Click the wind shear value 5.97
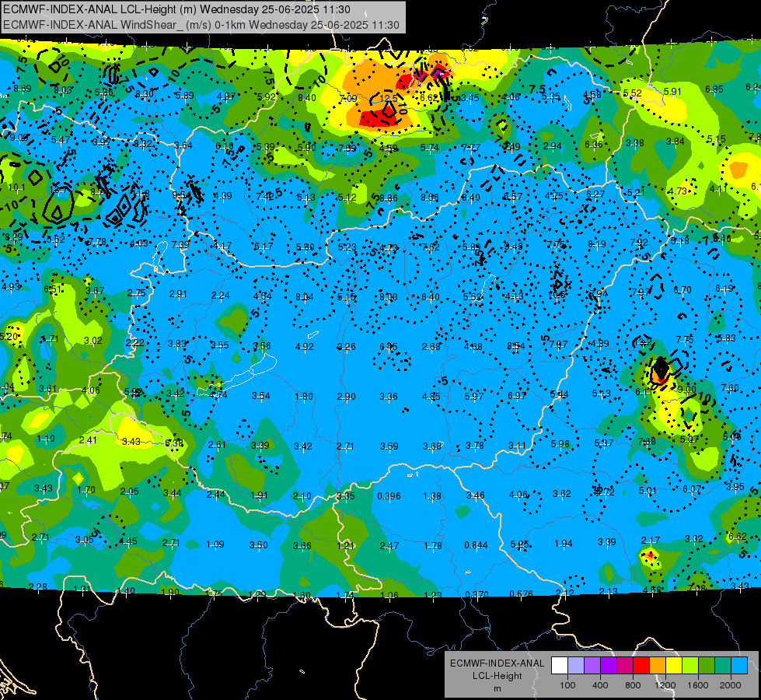Screen dimensions: 761x700 pos(474,397)
